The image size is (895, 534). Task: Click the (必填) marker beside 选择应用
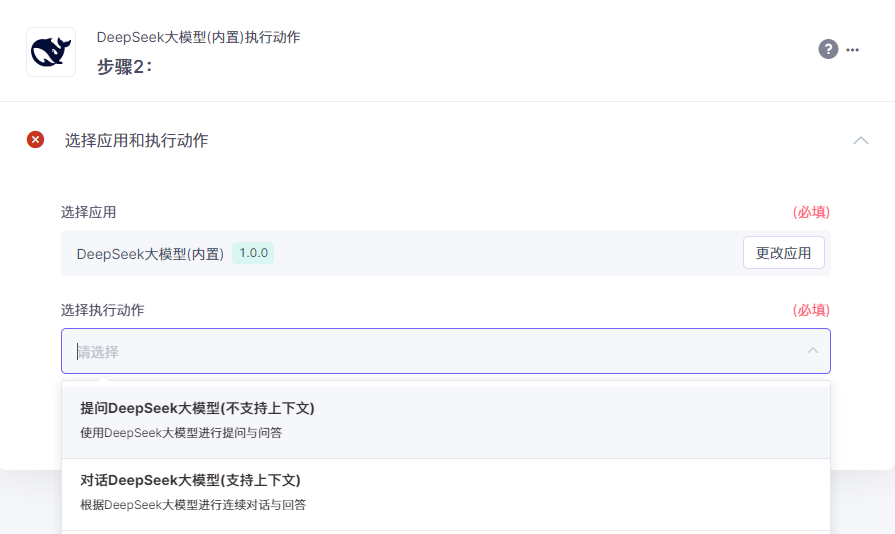pos(811,212)
